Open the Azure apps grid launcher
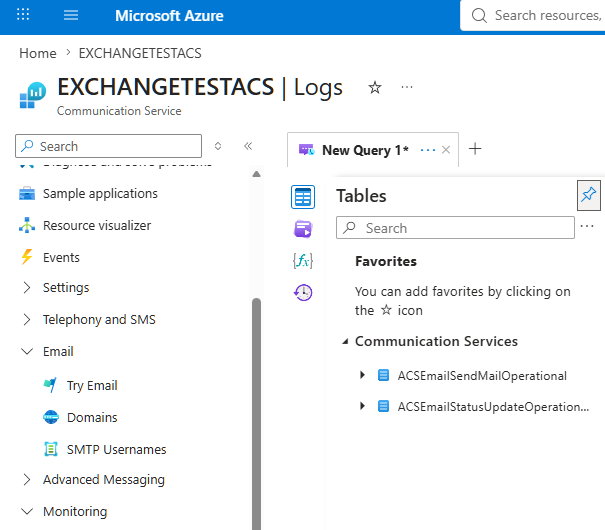605x530 pixels. pos(23,15)
